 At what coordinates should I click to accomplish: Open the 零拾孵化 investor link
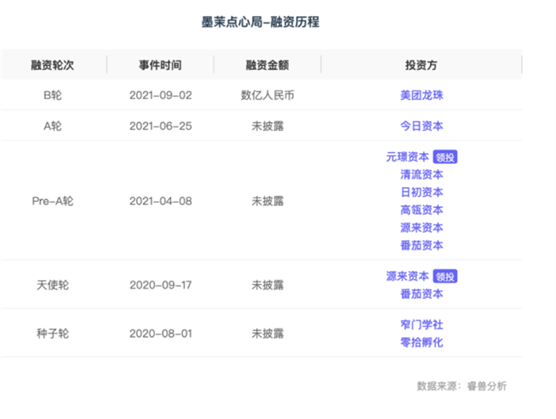[422, 342]
